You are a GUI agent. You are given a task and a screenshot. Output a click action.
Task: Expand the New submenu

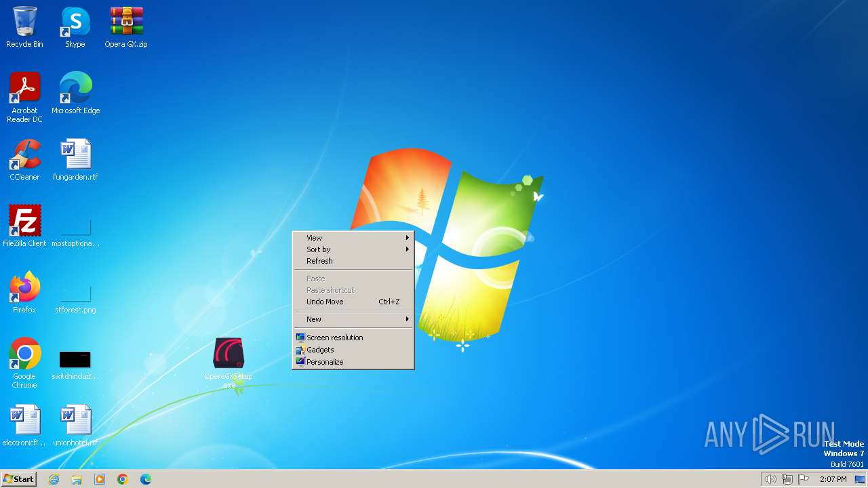pos(353,319)
